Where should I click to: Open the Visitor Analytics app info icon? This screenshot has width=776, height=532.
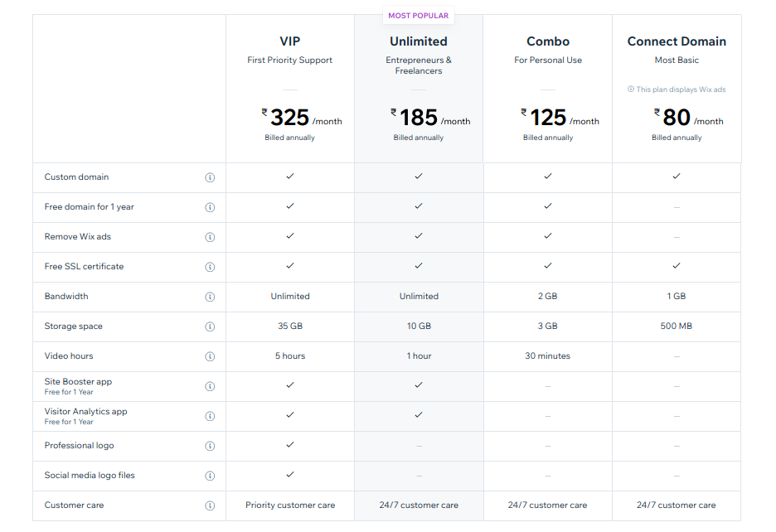210,415
